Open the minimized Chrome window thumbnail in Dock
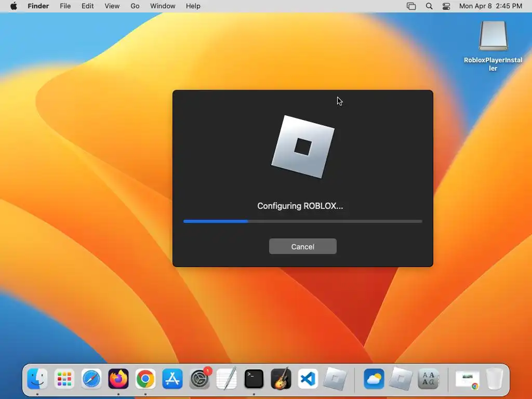Viewport: 532px width, 399px height. point(468,379)
